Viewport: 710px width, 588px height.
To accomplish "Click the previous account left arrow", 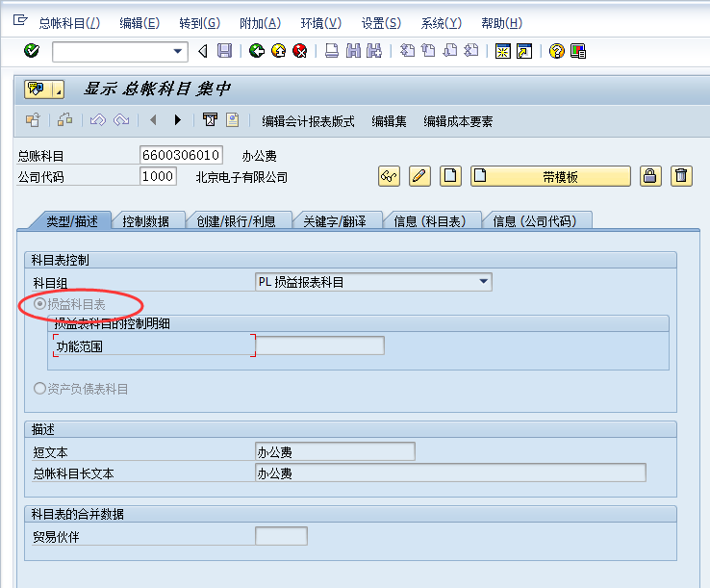I will pos(153,120).
